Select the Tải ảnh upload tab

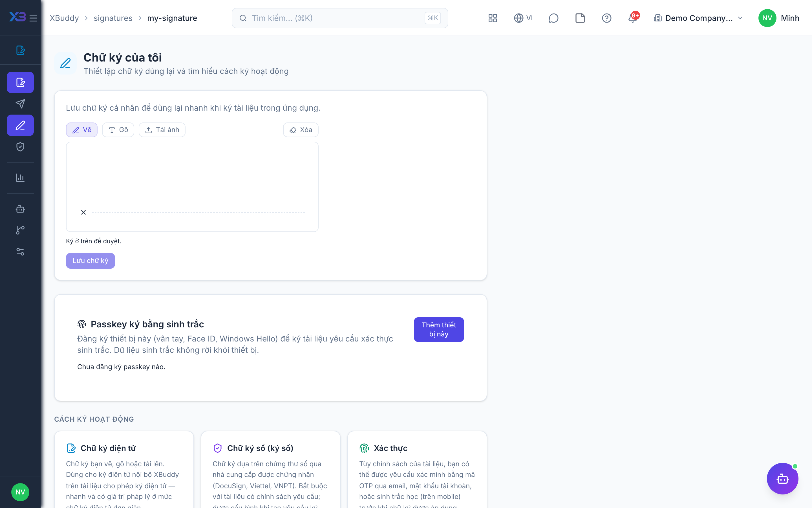[x=162, y=130]
